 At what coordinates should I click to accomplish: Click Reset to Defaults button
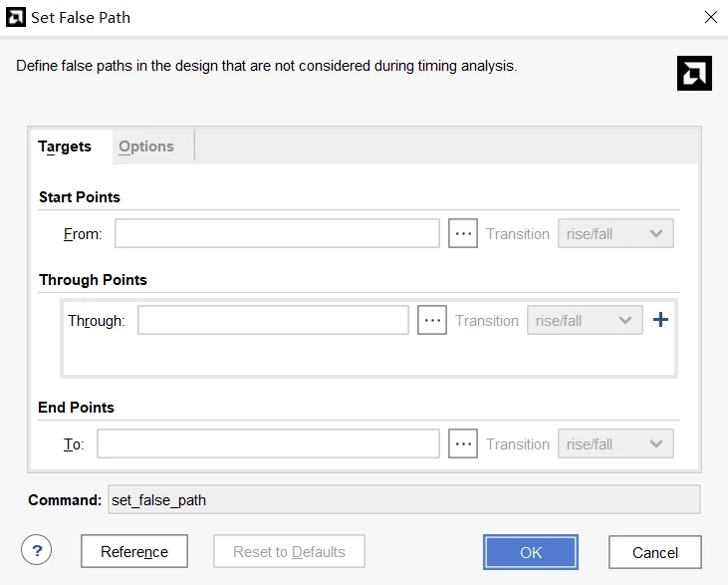pos(289,552)
